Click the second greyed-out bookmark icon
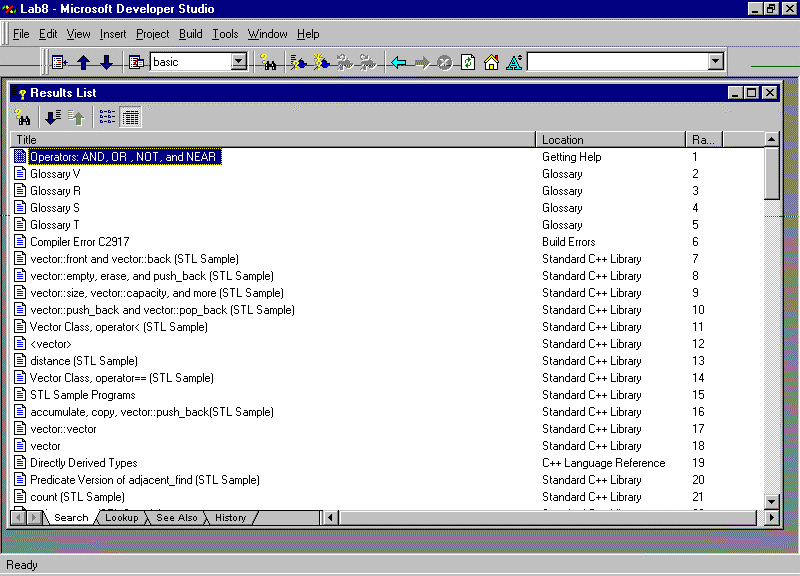 click(367, 62)
